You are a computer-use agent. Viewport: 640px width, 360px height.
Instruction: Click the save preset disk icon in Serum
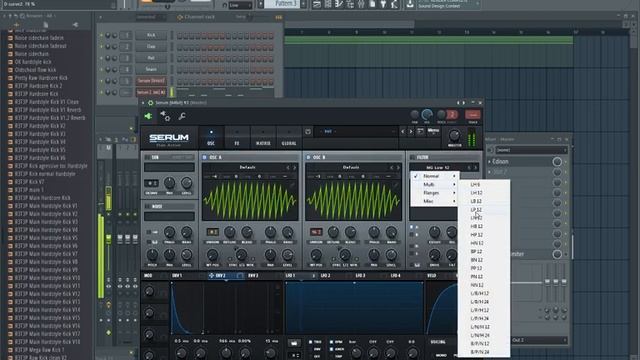[x=308, y=131]
